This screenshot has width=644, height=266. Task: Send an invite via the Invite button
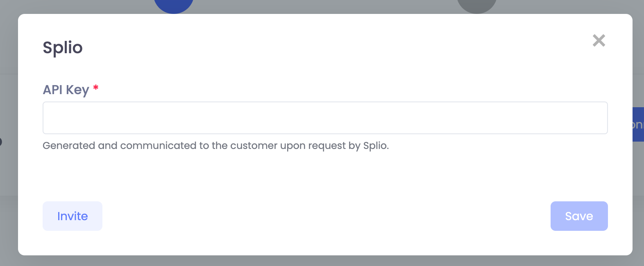(x=73, y=216)
